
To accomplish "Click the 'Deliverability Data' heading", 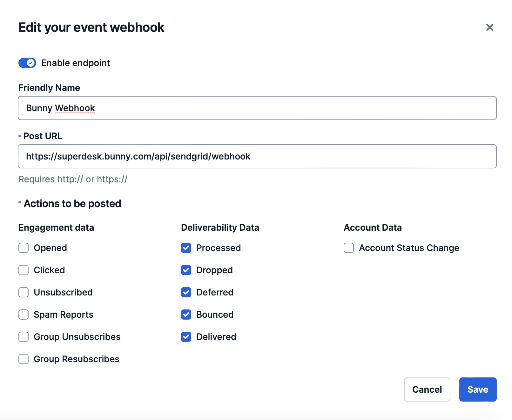I will (220, 227).
